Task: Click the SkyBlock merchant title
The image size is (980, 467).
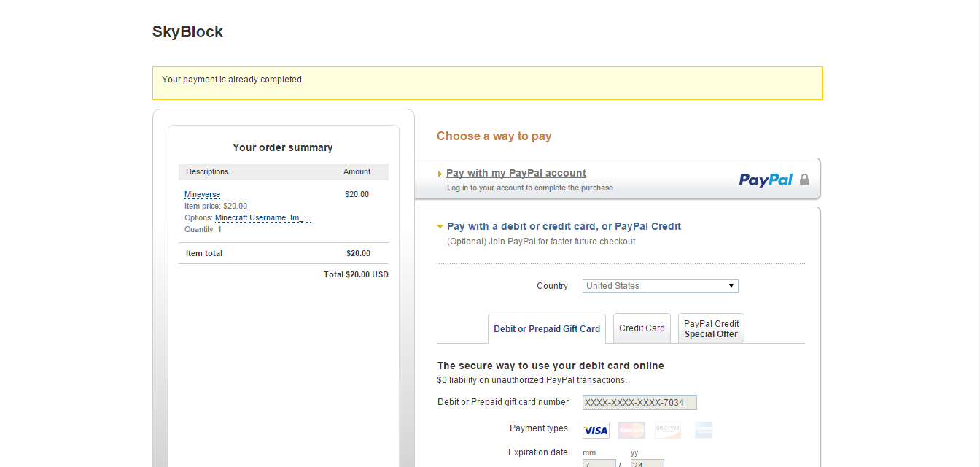Action: (187, 32)
